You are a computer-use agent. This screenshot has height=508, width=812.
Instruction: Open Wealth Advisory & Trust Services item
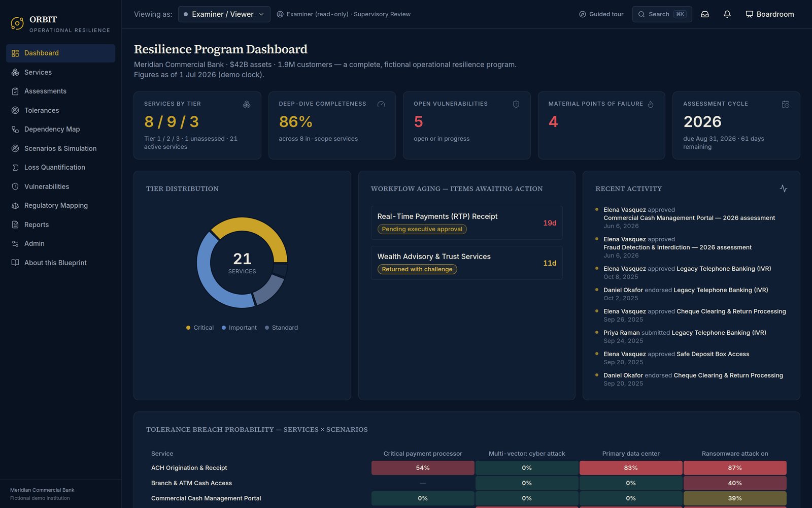click(466, 263)
